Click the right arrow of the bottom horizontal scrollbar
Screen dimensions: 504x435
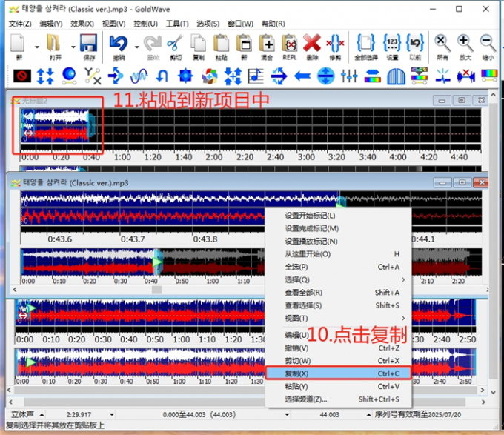[x=483, y=402]
